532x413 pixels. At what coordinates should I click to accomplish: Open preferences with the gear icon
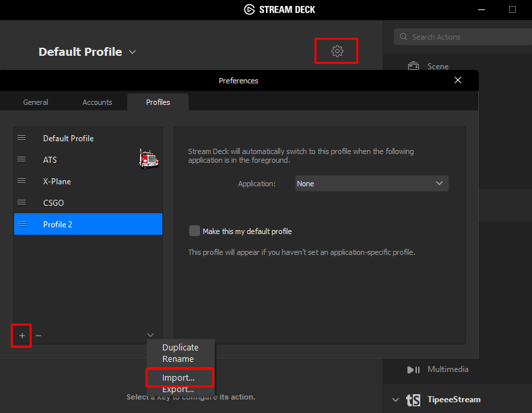(337, 51)
